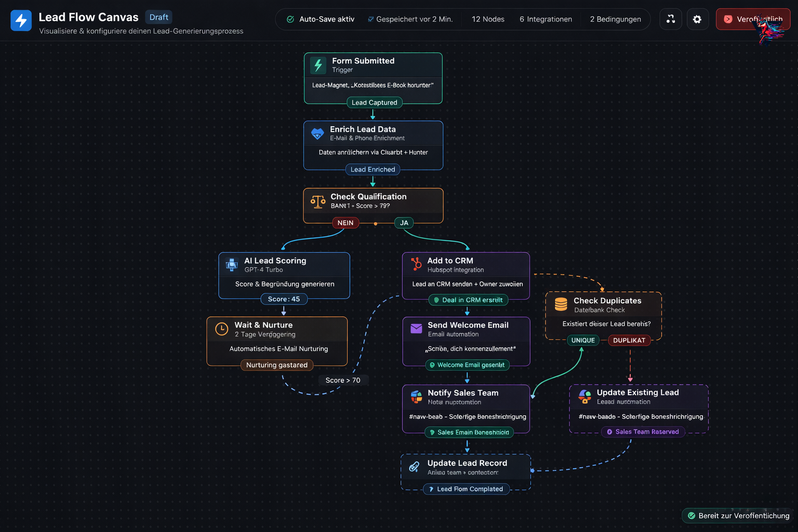Click the database icon on Check Duplicates
The image size is (798, 532).
[x=562, y=304]
